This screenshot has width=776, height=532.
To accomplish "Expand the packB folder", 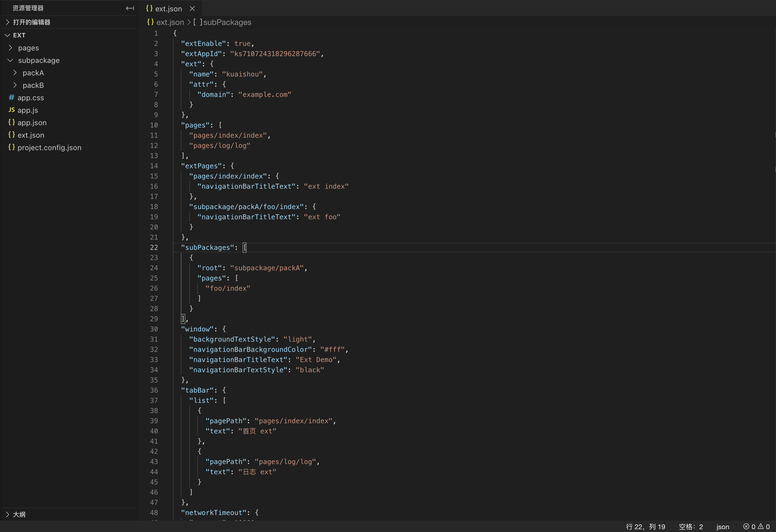I will point(69,85).
